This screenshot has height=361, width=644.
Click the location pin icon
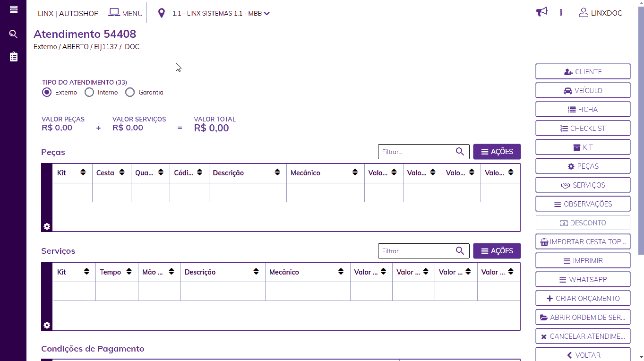tap(162, 13)
